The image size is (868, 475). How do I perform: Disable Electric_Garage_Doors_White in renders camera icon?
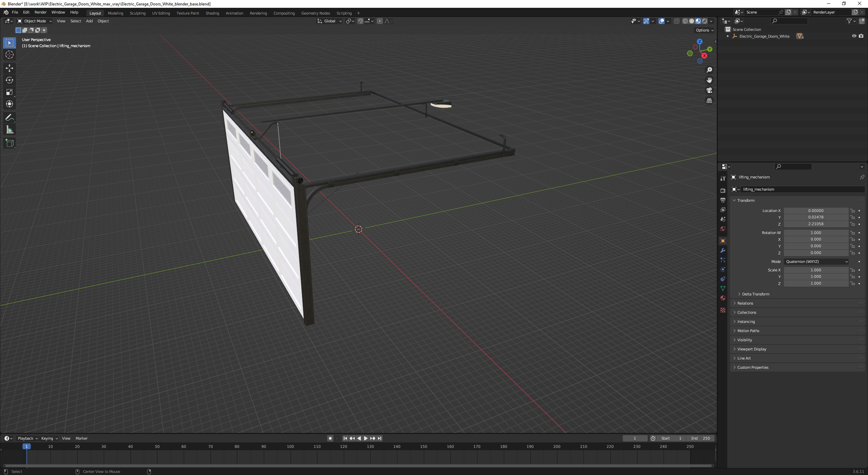pyautogui.click(x=861, y=36)
